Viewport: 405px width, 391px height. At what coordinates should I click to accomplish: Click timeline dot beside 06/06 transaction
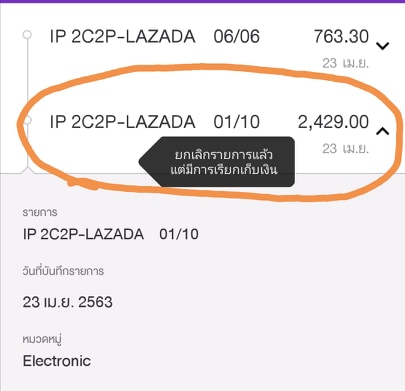pyautogui.click(x=27, y=35)
